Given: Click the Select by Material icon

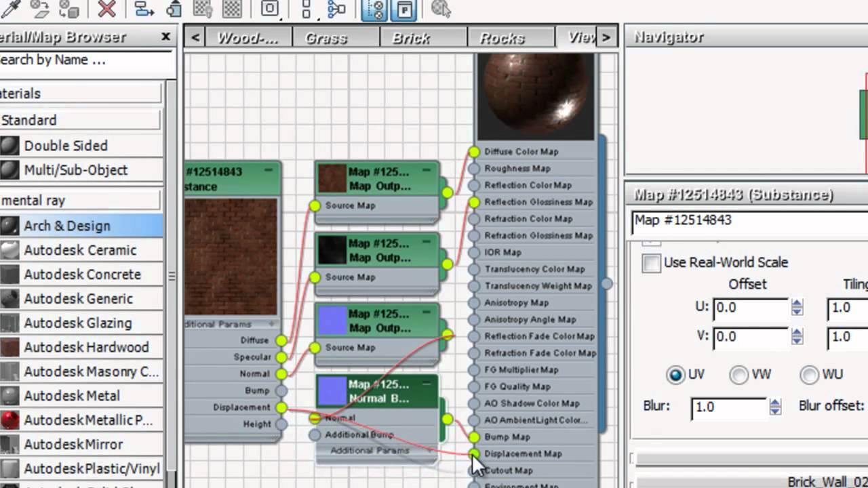Looking at the screenshot, I should [441, 8].
